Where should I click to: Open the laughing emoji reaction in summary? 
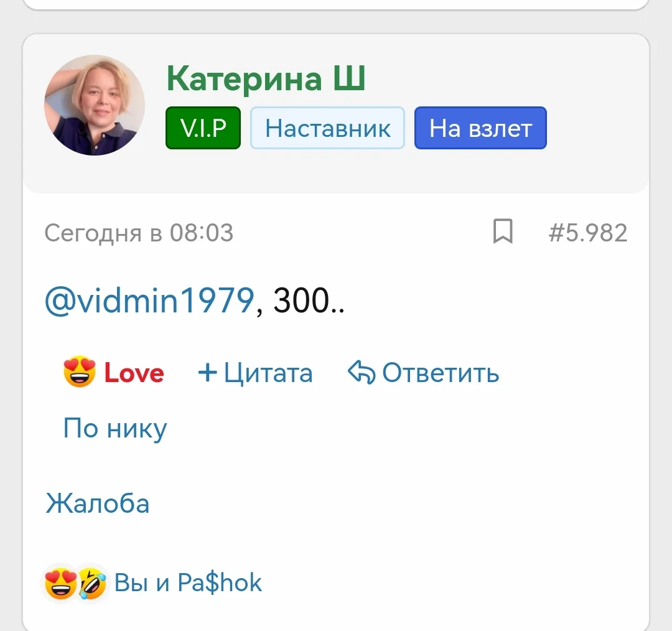tap(92, 583)
